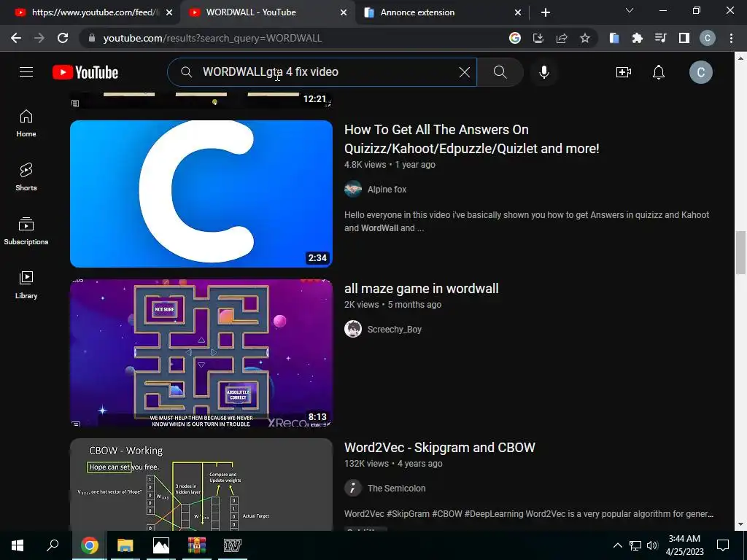Toggle the Chrome side panel icon

(684, 38)
